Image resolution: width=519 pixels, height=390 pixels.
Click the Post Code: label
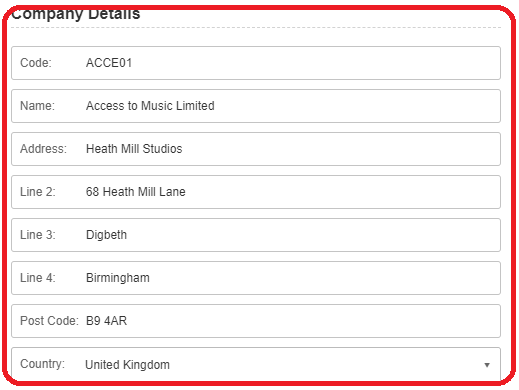point(49,321)
